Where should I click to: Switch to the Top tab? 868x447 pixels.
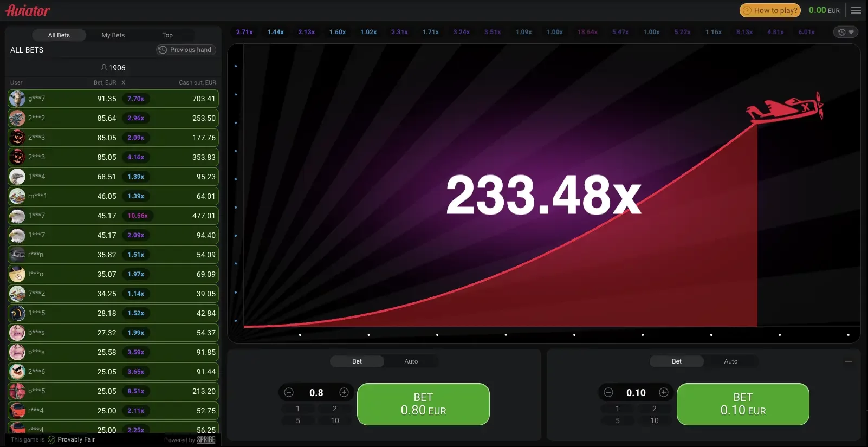167,35
